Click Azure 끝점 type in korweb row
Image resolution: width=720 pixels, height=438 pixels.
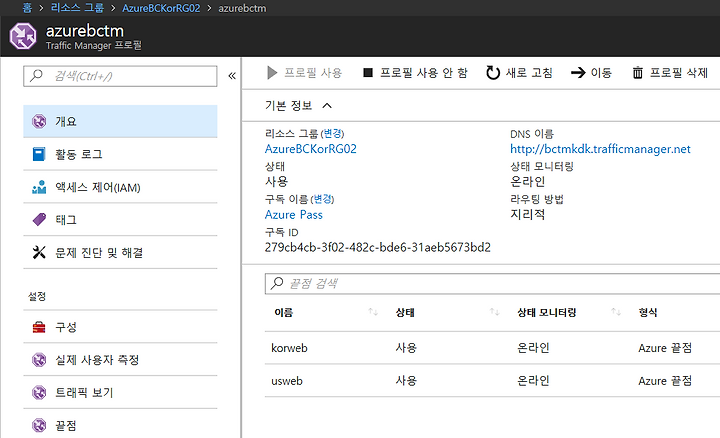point(664,348)
